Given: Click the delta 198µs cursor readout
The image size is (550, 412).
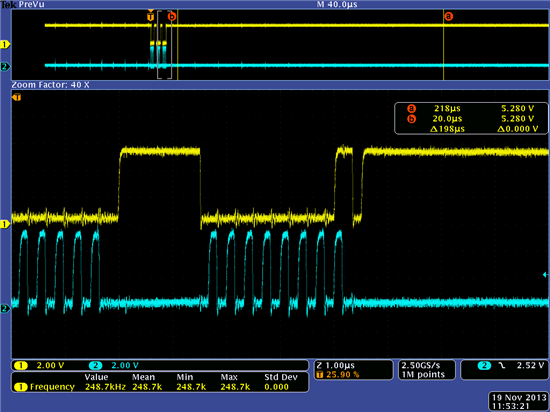Looking at the screenshot, I should 447,129.
